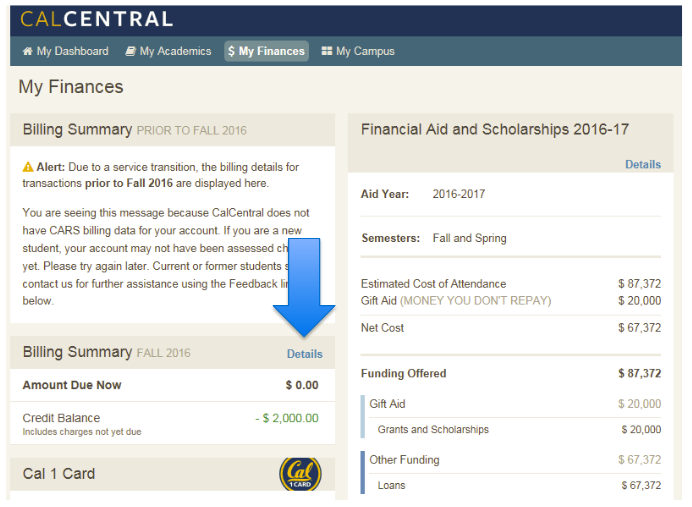Click the Estimated Cost $ 87,372 value

click(639, 284)
